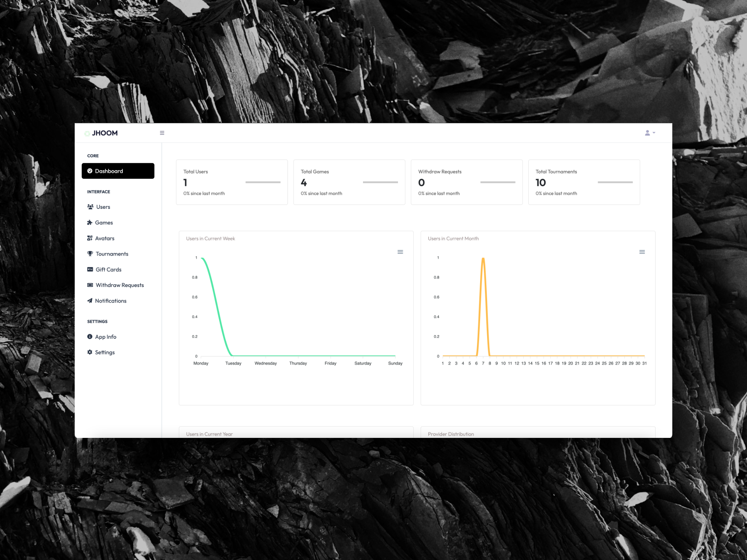Toggle sidebar with hamburger icon

(162, 133)
